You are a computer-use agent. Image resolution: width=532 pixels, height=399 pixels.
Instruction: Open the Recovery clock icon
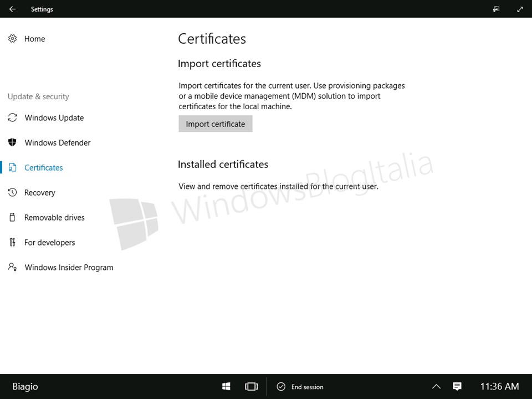click(x=13, y=192)
